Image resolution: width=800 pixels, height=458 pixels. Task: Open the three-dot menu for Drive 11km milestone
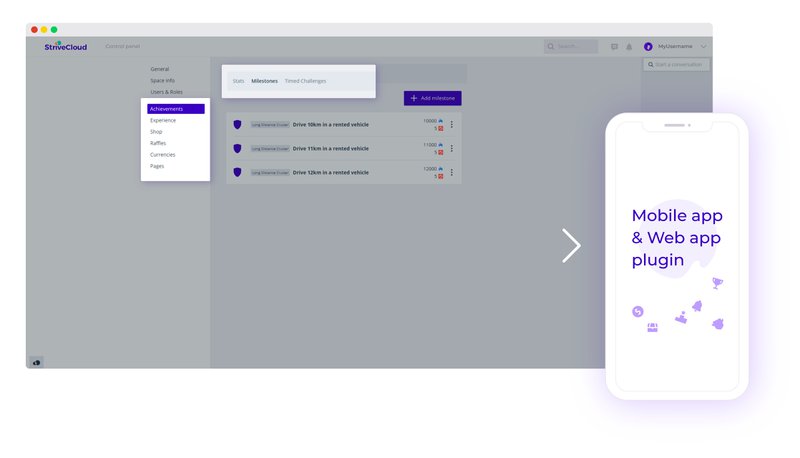click(452, 148)
